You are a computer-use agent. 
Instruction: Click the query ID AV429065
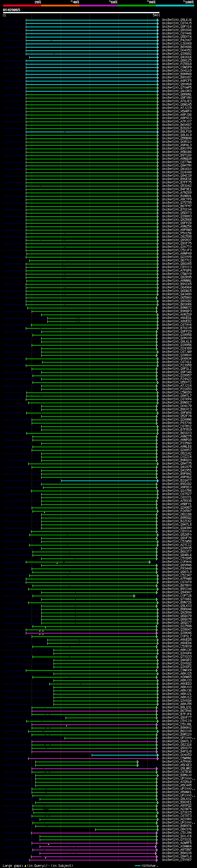click(x=11, y=10)
